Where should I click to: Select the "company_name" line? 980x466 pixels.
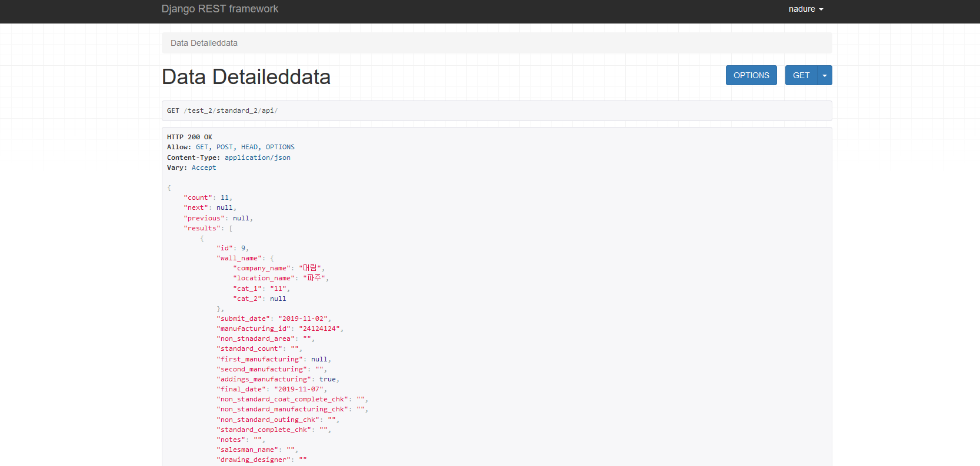(278, 268)
